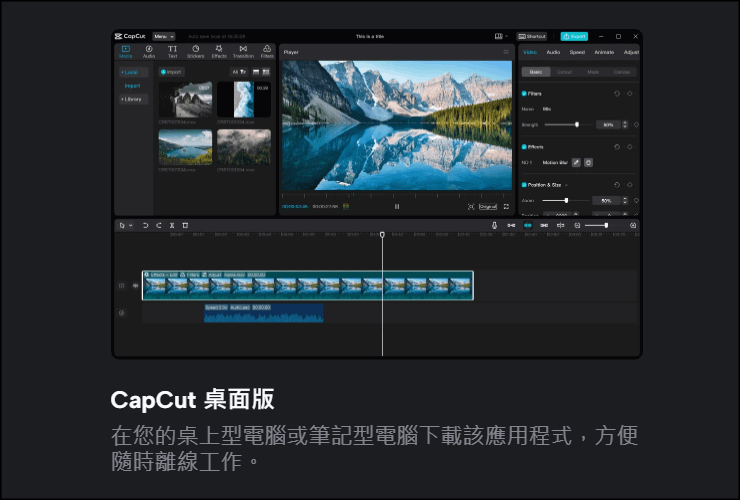Screen dimensions: 740x500
Task: Click the keyframe diamond for Position & Size
Action: click(630, 185)
